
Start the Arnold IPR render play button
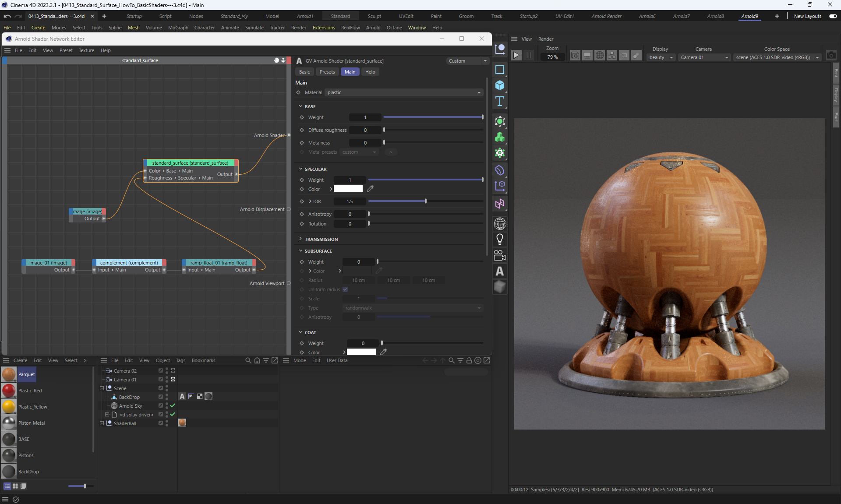(x=516, y=55)
